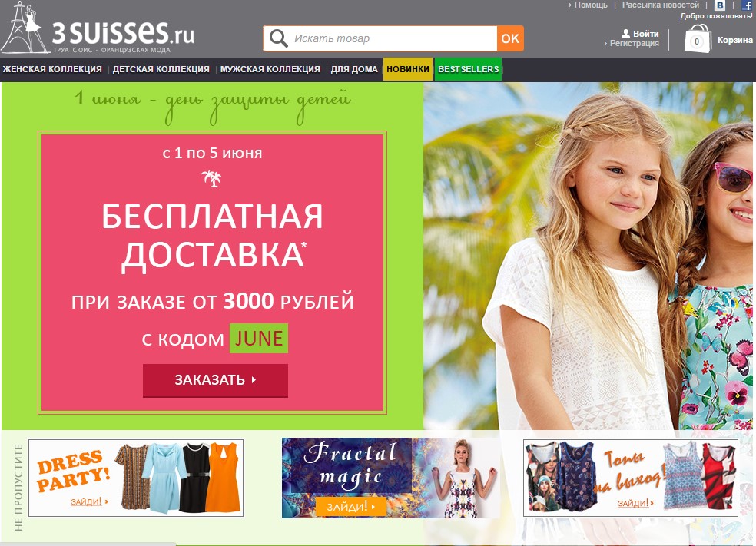Open the Facebook social icon
The height and width of the screenshot is (546, 756).
[x=746, y=5]
